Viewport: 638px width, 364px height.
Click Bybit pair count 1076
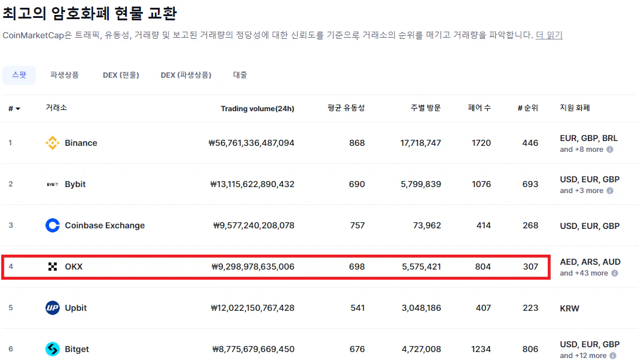[x=481, y=184]
